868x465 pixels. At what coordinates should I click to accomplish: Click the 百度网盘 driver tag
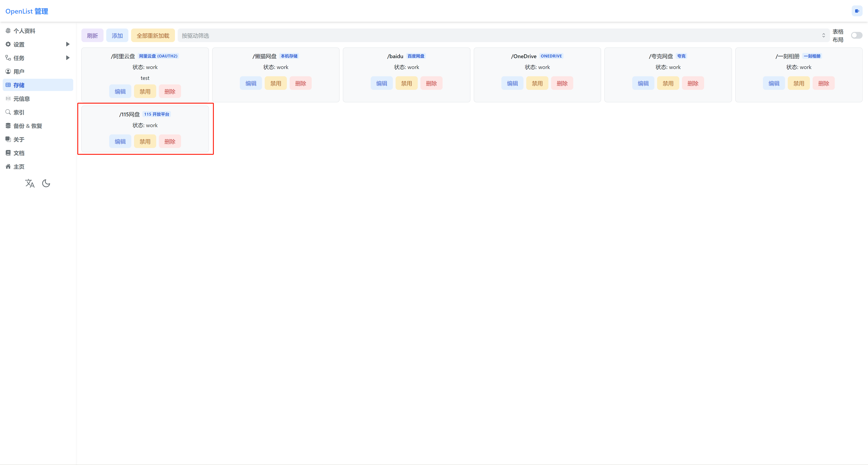coord(416,56)
